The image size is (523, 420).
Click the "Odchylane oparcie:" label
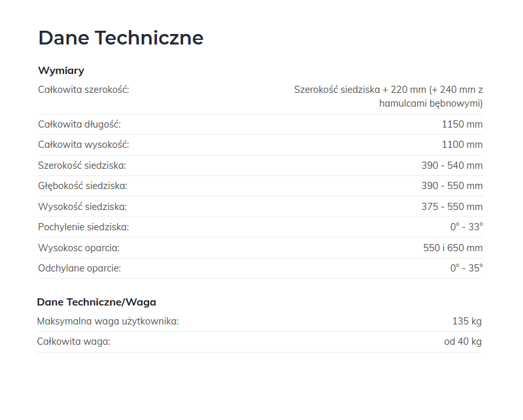click(79, 268)
